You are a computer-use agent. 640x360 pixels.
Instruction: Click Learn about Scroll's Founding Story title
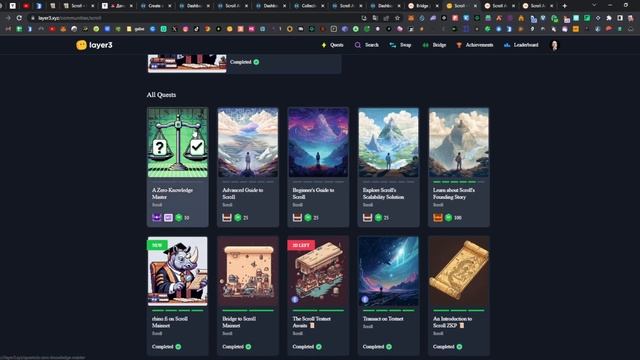pos(453,193)
